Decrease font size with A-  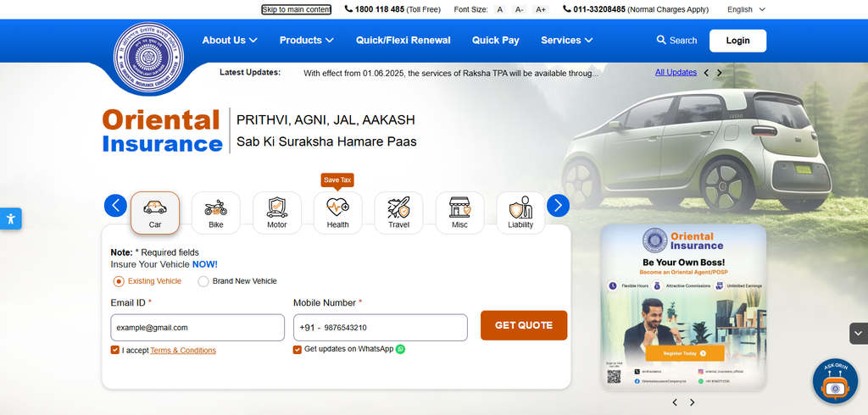pos(520,9)
